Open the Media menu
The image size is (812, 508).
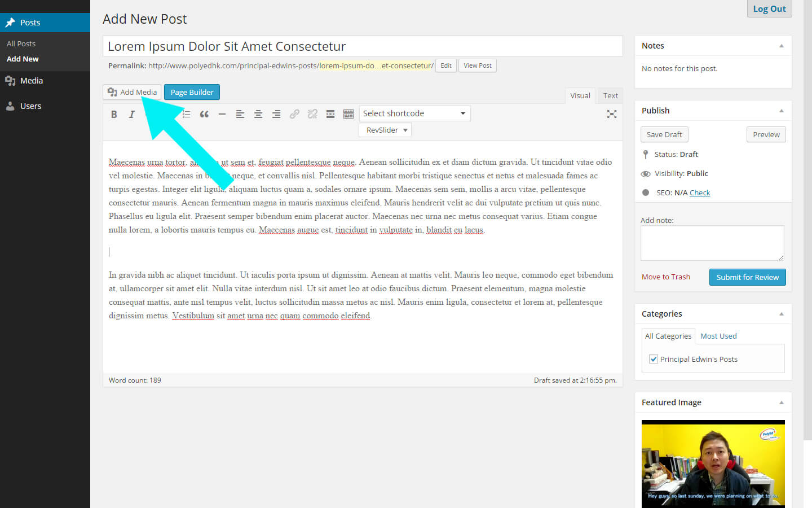45,81
